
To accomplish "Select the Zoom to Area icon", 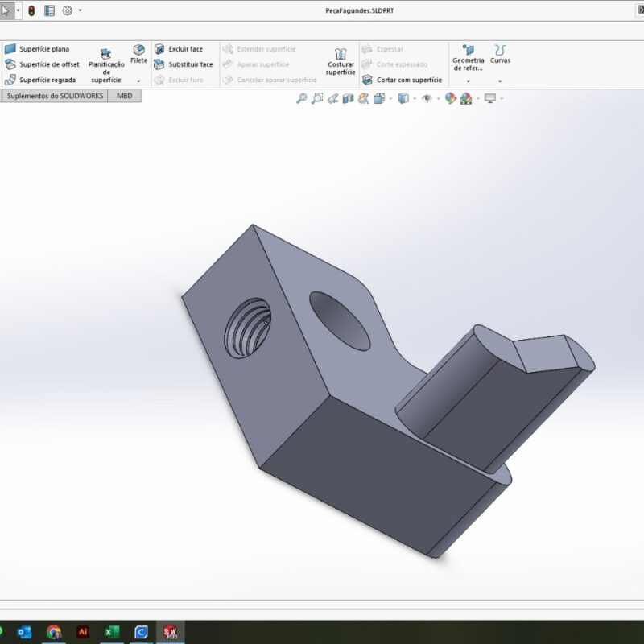I will pyautogui.click(x=317, y=98).
